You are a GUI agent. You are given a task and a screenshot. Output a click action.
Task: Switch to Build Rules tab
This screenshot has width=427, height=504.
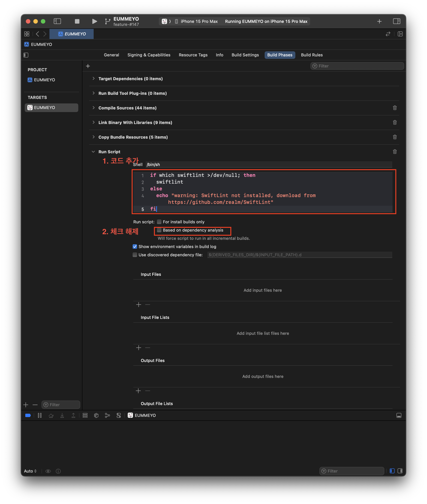(x=311, y=55)
